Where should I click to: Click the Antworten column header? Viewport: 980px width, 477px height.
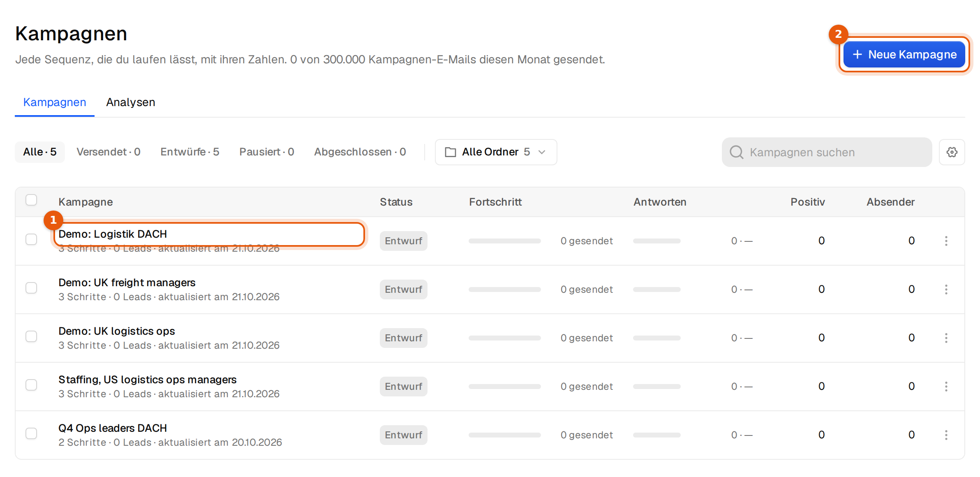point(660,202)
